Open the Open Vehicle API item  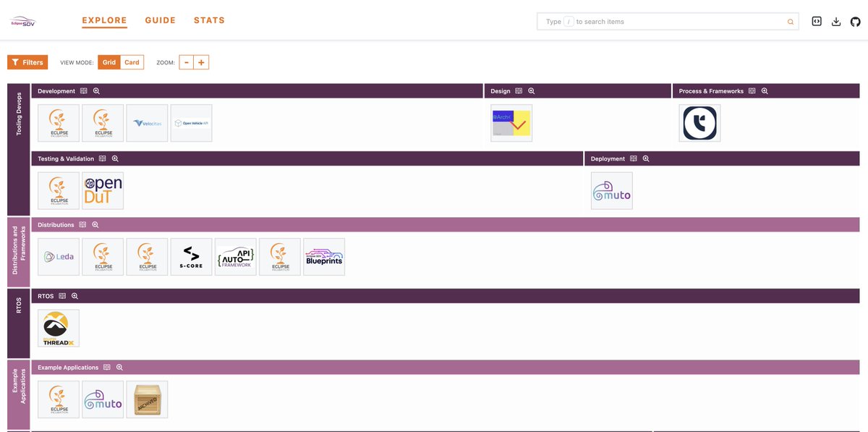pyautogui.click(x=191, y=123)
